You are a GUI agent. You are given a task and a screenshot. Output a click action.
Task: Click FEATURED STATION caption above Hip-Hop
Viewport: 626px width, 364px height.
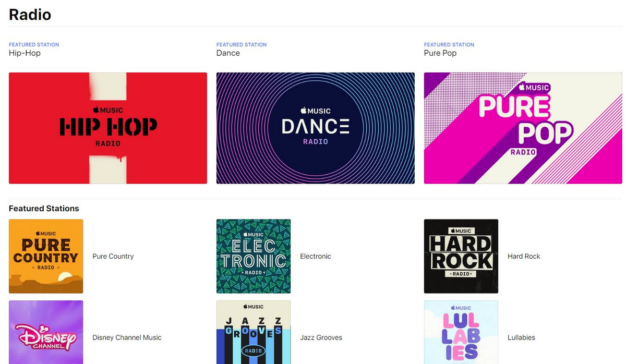(34, 45)
